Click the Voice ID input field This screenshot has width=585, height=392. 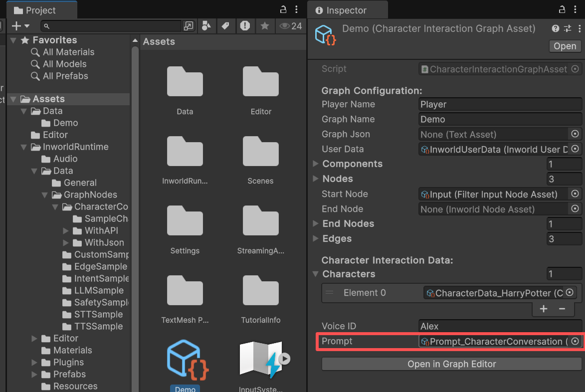coord(500,326)
